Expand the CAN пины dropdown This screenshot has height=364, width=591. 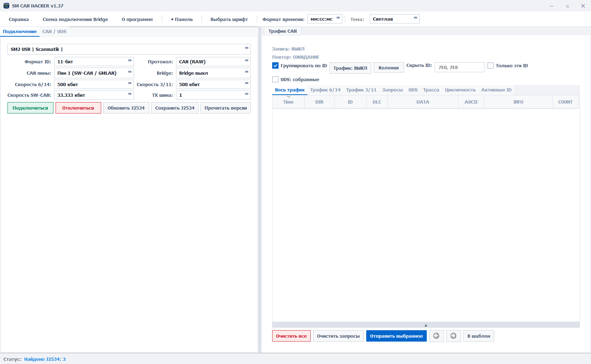point(94,73)
